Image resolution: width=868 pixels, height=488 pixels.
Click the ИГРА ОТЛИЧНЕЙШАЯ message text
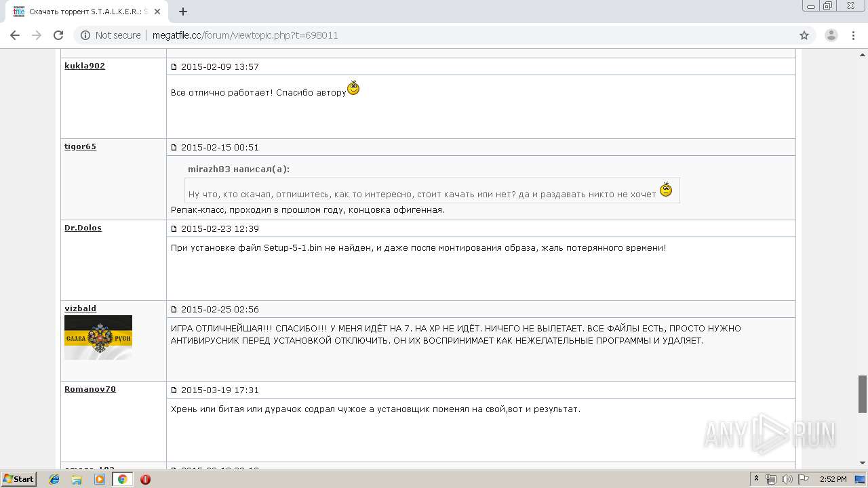[456, 334]
